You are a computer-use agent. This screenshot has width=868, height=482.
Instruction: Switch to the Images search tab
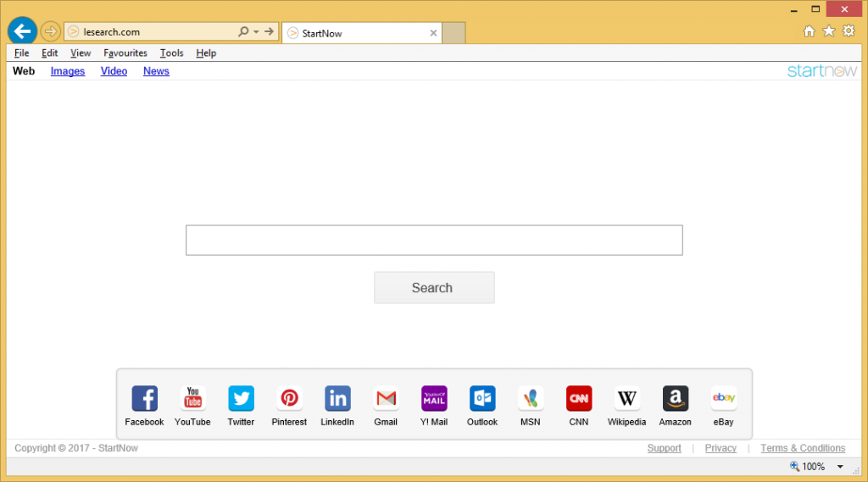68,71
